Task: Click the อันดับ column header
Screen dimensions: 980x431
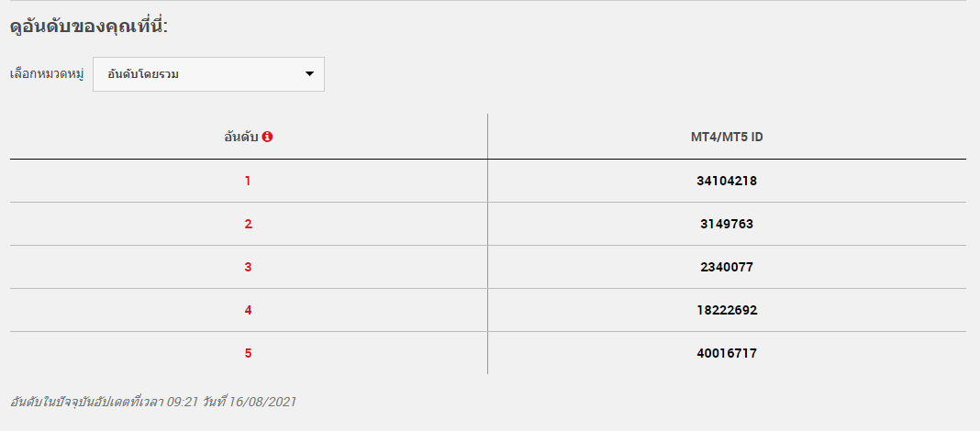Action: coord(249,136)
